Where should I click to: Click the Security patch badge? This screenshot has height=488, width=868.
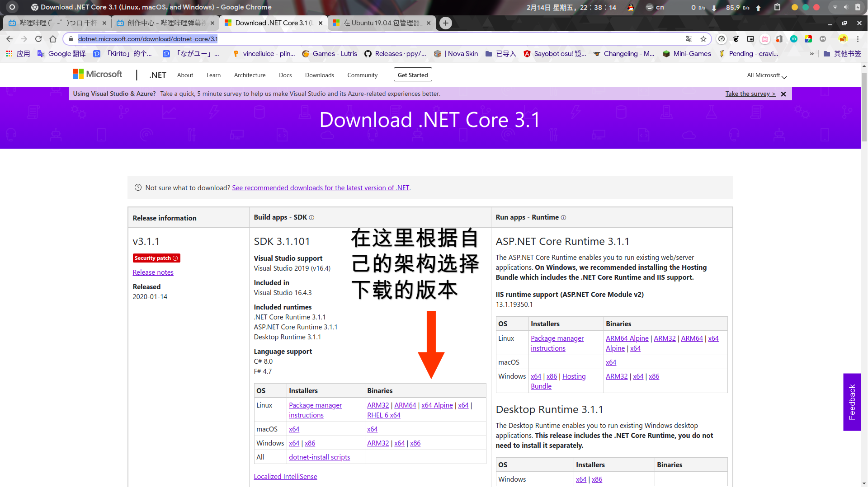[x=156, y=258]
